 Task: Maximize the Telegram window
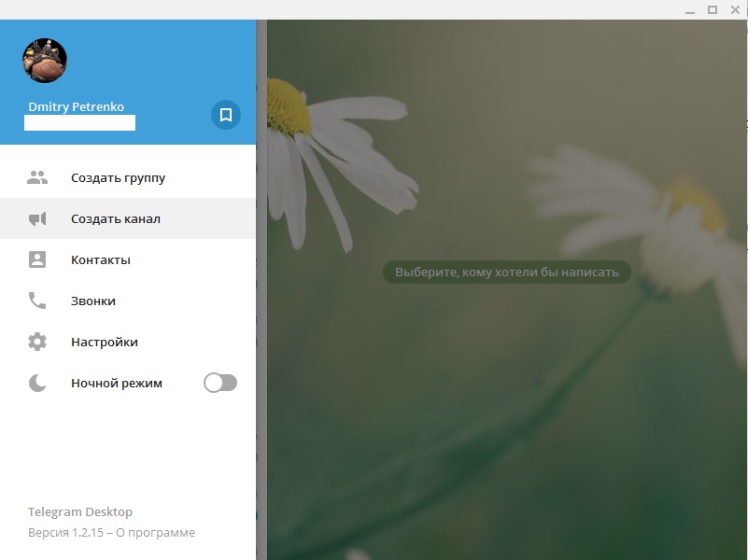713,9
